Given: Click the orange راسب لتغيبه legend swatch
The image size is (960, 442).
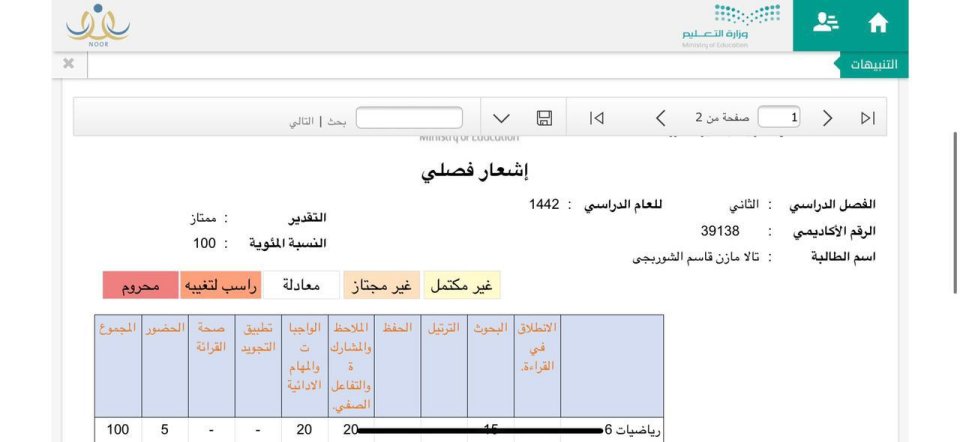Looking at the screenshot, I should 220,286.
